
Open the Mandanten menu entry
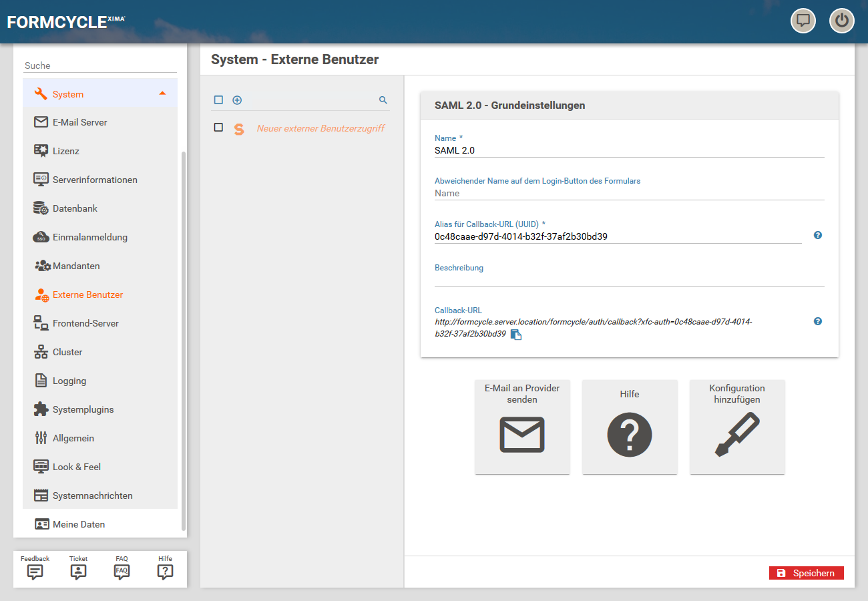click(x=76, y=266)
